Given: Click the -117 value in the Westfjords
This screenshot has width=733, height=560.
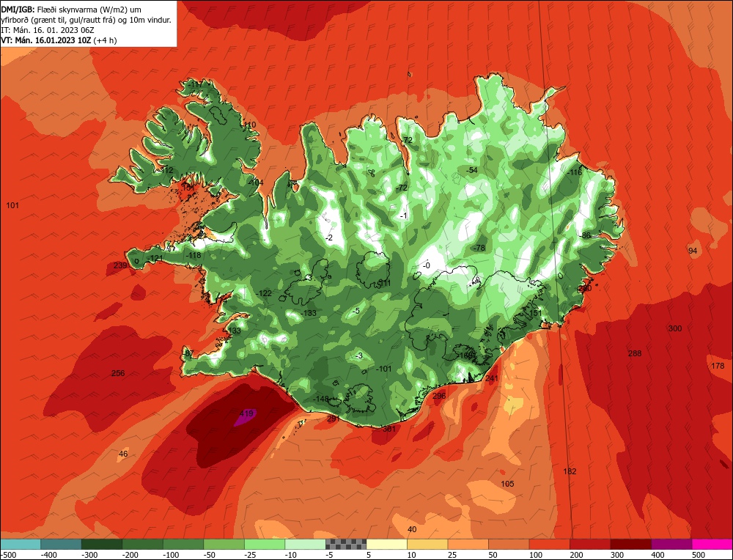Looking at the screenshot, I should point(196,84).
